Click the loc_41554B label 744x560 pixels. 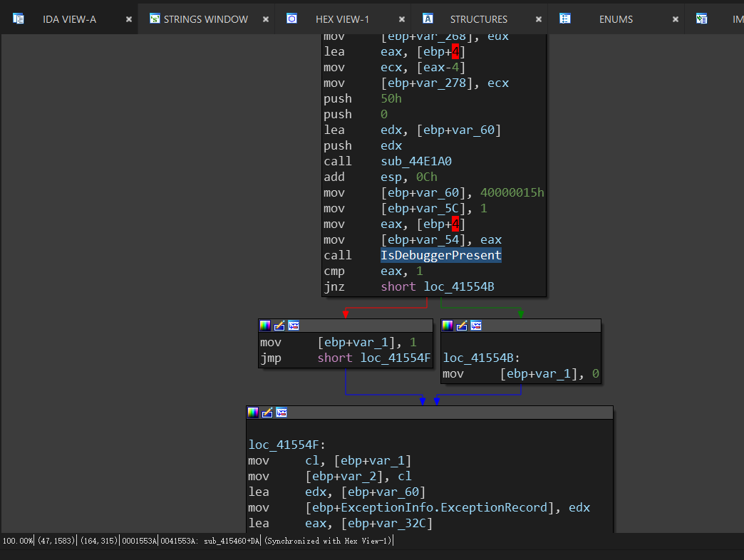coord(481,358)
